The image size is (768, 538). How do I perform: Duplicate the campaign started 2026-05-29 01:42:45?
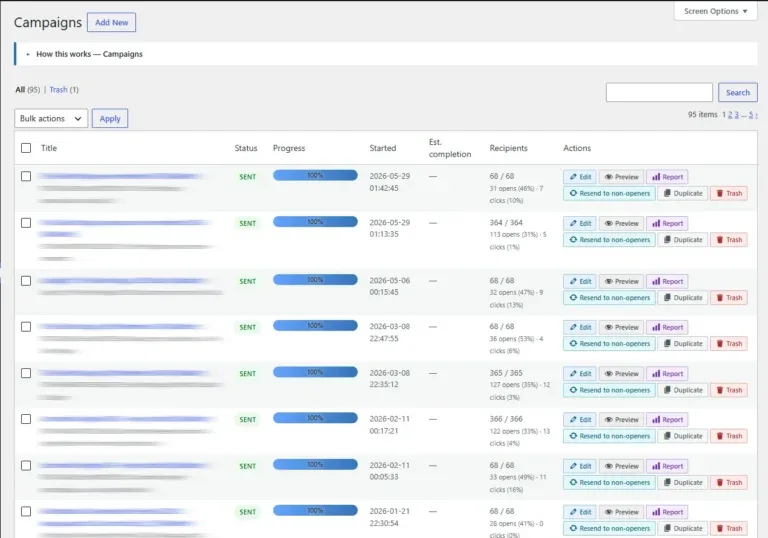coord(683,194)
